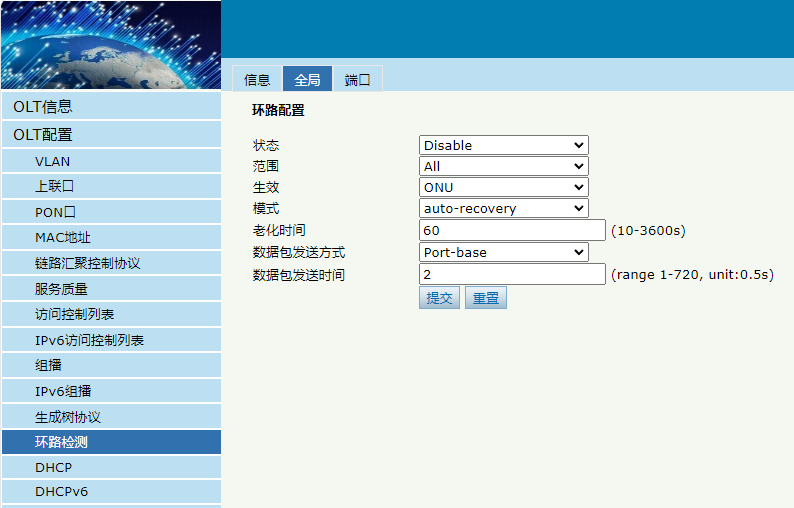
Task: Open the 端口 tab
Action: [x=358, y=79]
